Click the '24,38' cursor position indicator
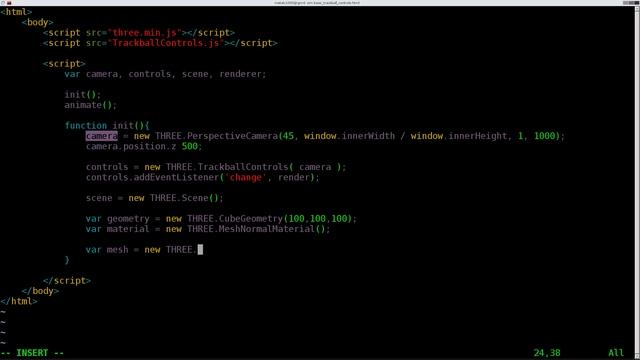Viewport: 640px width, 360px height. [547, 353]
